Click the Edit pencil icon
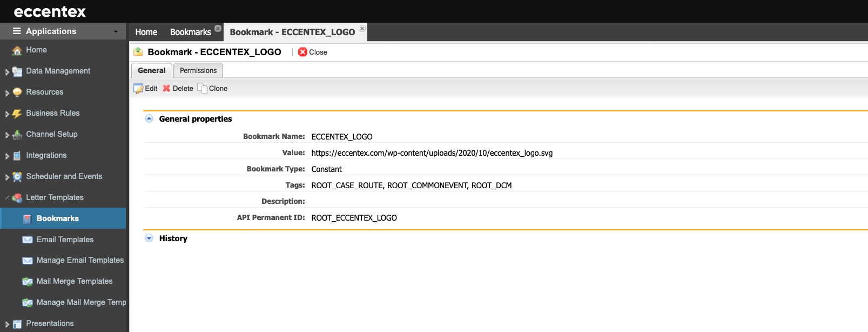The width and height of the screenshot is (868, 332). [139, 89]
